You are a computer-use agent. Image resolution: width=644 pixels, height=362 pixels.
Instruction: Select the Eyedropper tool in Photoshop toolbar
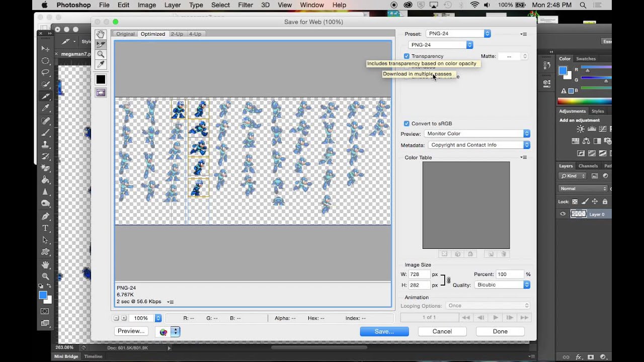[46, 108]
